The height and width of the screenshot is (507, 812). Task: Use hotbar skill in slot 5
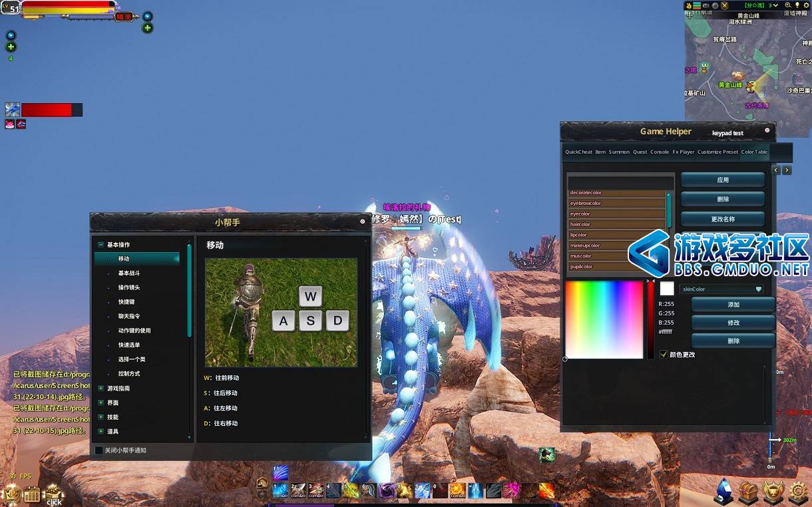pyautogui.click(x=351, y=490)
